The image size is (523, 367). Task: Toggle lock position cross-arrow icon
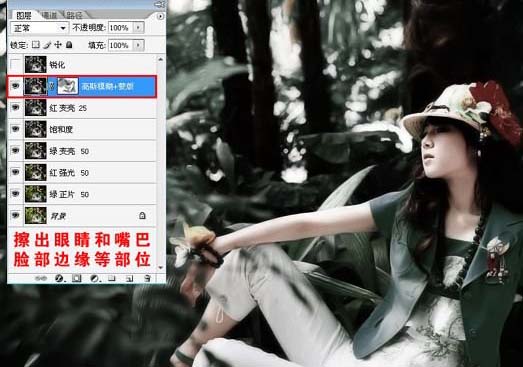pyautogui.click(x=58, y=45)
